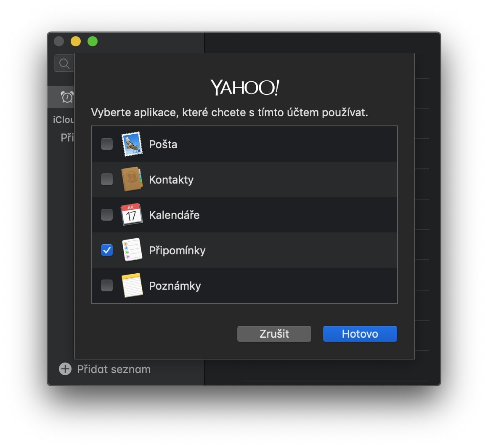This screenshot has height=448, width=488.
Task: Click the yellow Notes notepad icon
Action: pyautogui.click(x=132, y=285)
